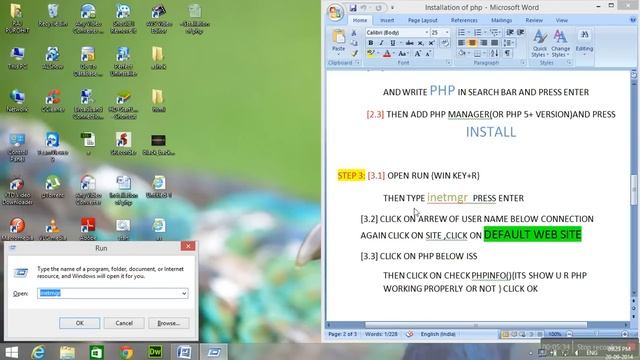Sort text with the A-Z sort icon
640x360 pixels.
coord(494,53)
